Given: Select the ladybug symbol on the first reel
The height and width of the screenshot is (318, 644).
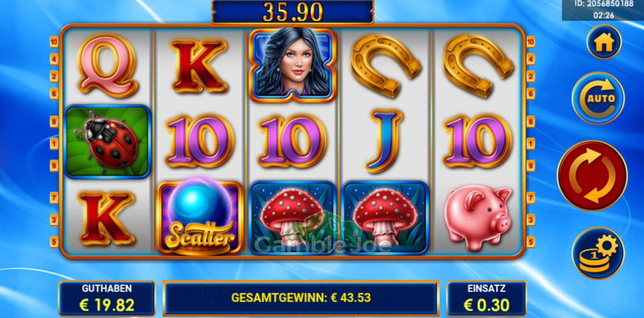Looking at the screenshot, I should 108,142.
